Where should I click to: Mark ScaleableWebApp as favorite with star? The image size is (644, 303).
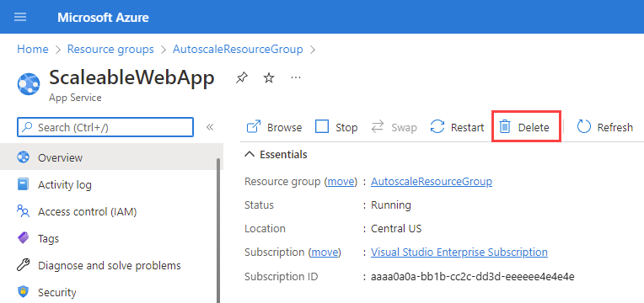(x=269, y=77)
